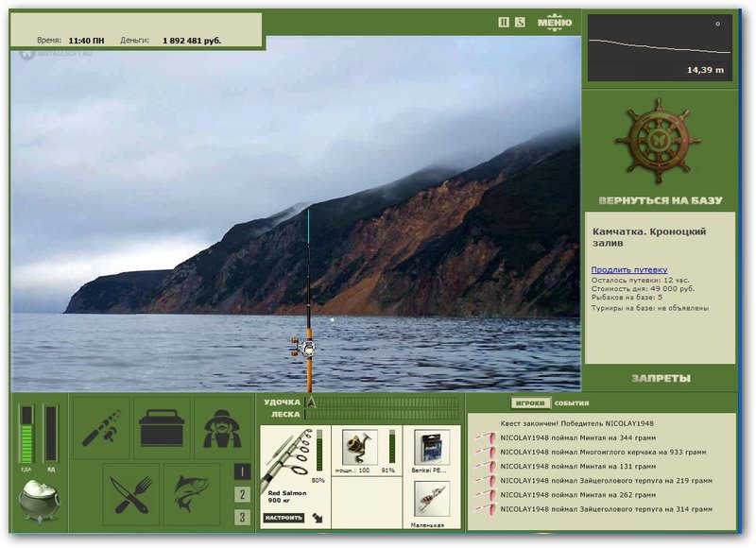Click the fishing reel on the rod
Viewport: 756px width, 548px height.
coord(304,348)
